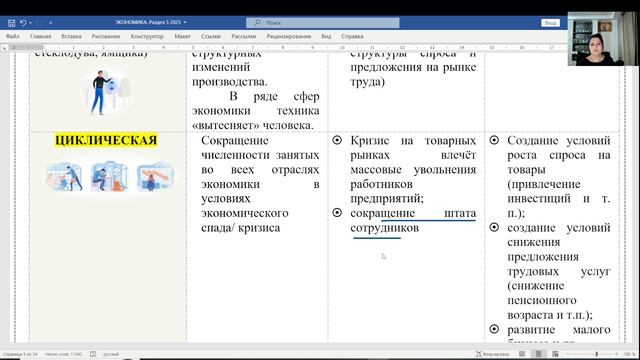Click the bullet before 'создание условий снижения'
The height and width of the screenshot is (360, 640).
coord(494,227)
